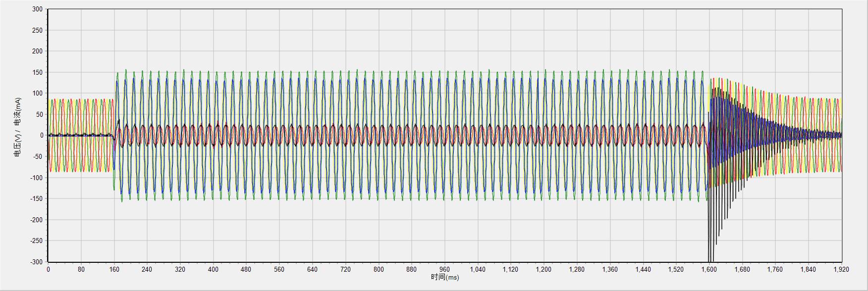The image size is (868, 291).
Task: Select the x-axis tick label 960
Action: coord(445,270)
